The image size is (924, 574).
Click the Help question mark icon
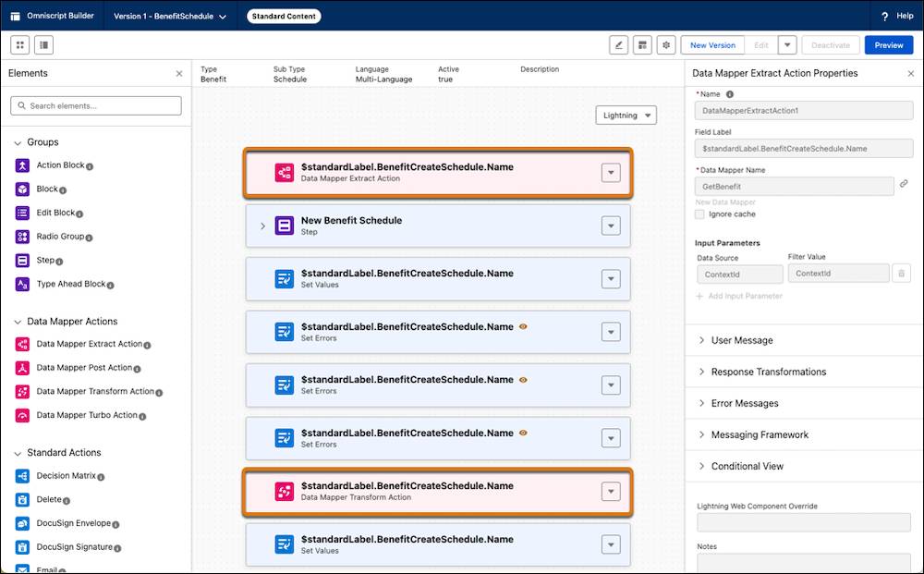884,17
